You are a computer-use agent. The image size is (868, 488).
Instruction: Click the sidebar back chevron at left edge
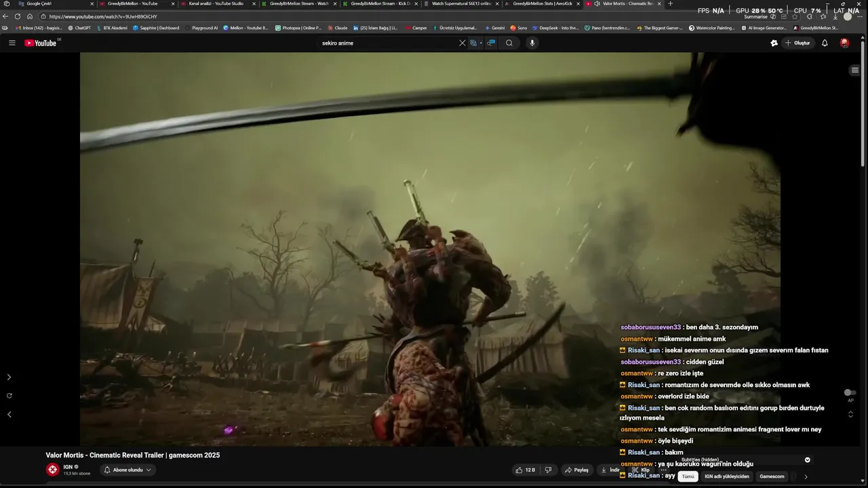[x=9, y=414]
